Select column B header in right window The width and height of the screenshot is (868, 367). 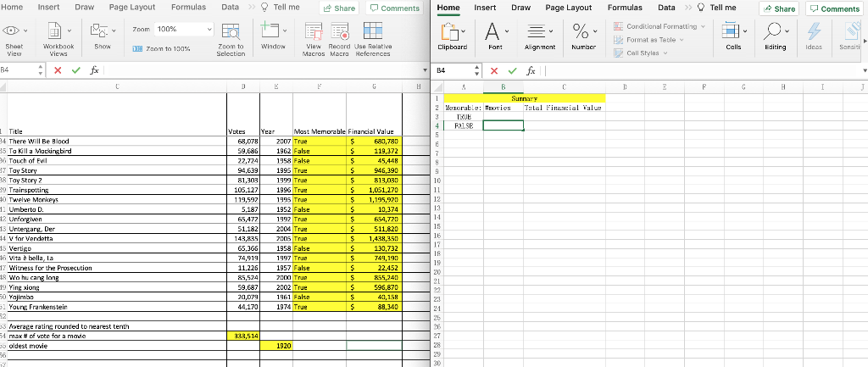pos(504,86)
